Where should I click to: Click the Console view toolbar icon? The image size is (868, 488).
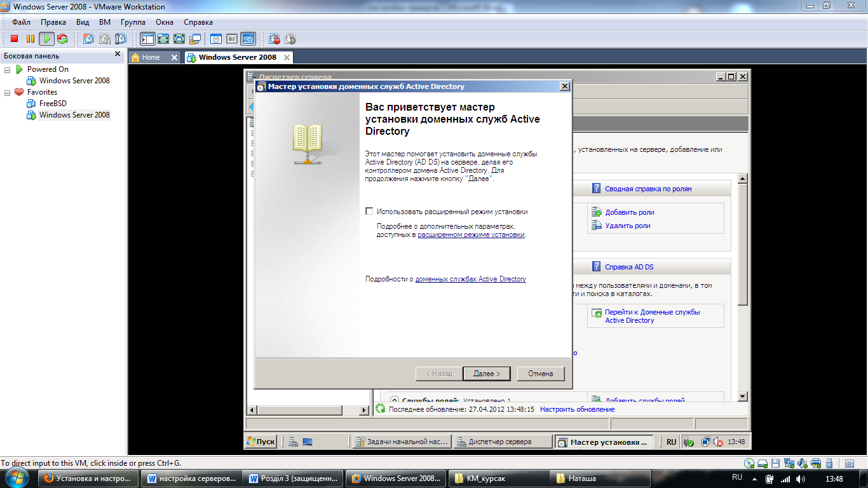click(x=248, y=39)
